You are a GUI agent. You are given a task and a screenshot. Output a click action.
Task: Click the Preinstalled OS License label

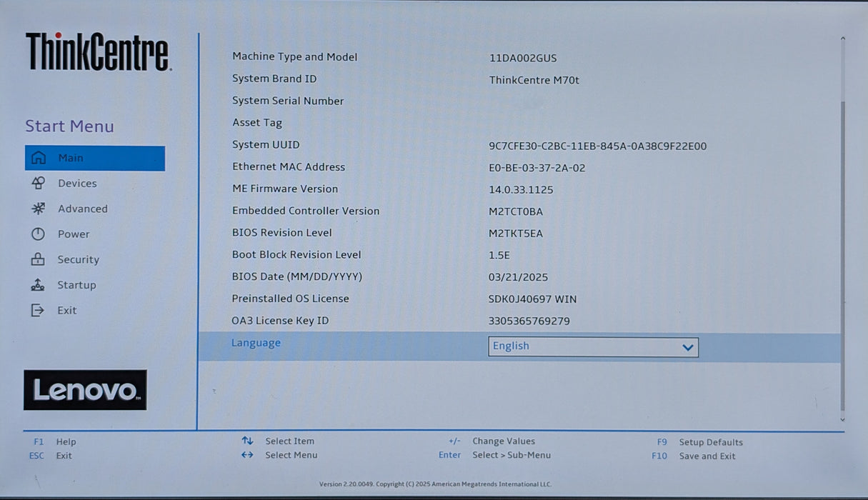[290, 299]
